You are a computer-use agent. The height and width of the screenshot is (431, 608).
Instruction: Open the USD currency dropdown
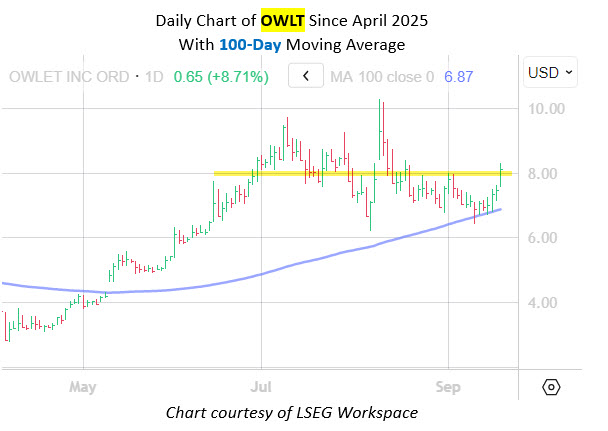tap(550, 72)
